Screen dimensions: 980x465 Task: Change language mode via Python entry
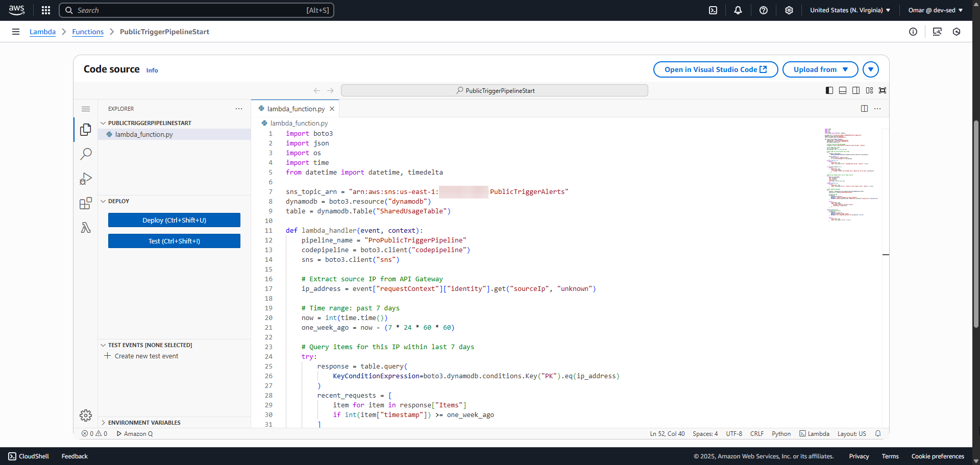[x=781, y=434]
